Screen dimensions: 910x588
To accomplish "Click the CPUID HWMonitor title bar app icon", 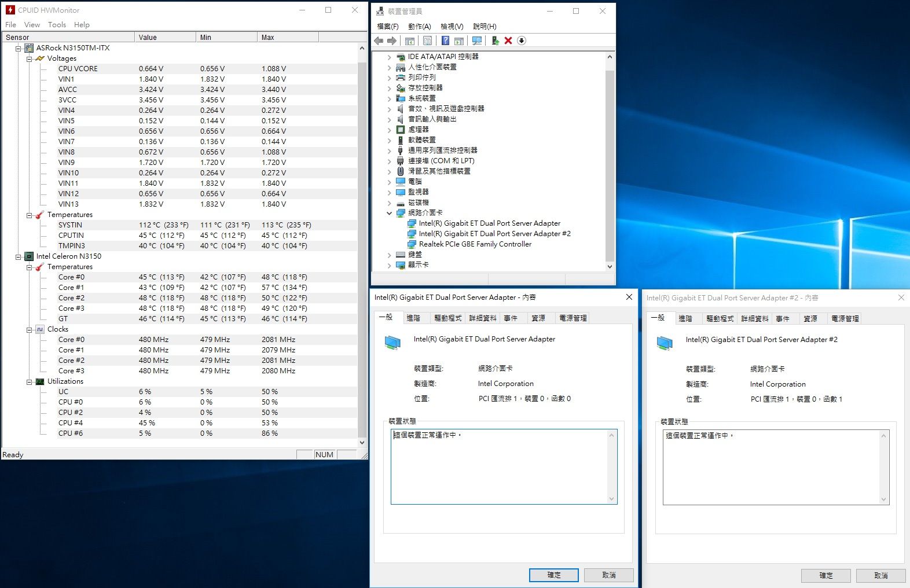I will click(x=10, y=10).
